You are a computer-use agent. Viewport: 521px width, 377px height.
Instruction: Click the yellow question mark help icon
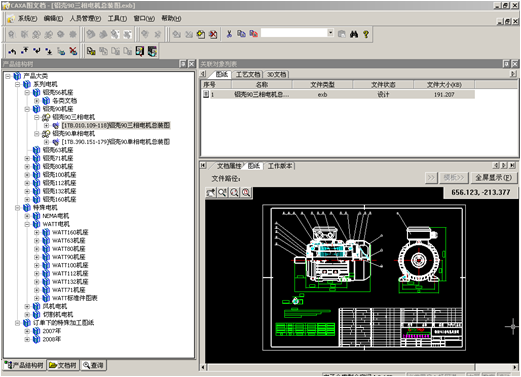coord(366,34)
